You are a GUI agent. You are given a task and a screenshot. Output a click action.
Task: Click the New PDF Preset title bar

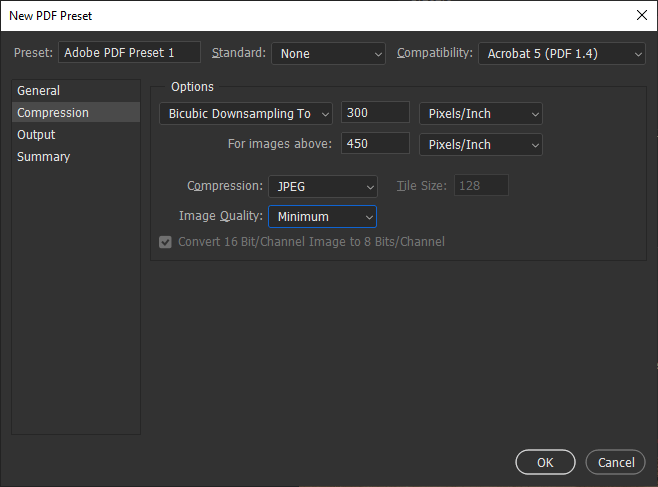300,15
